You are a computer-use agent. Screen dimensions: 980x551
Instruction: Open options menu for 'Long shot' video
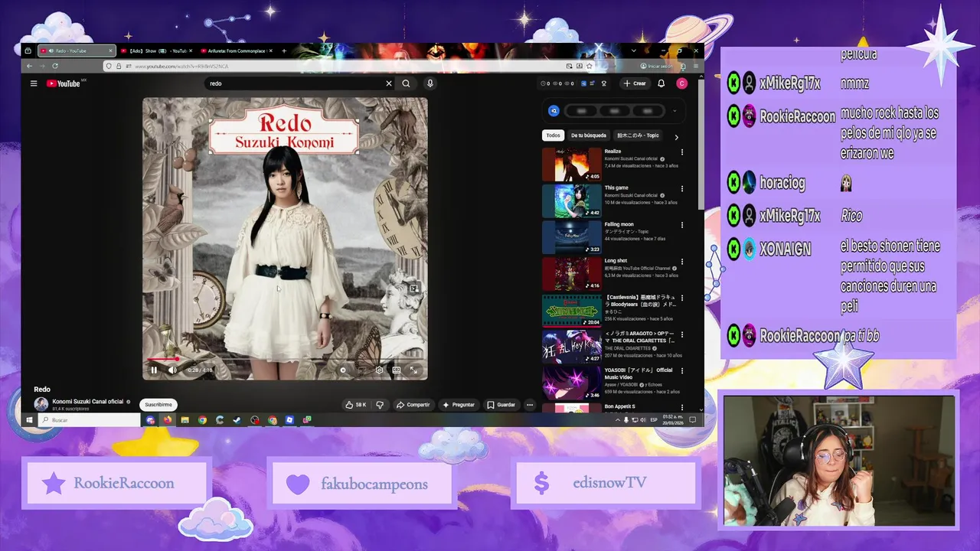click(x=681, y=261)
